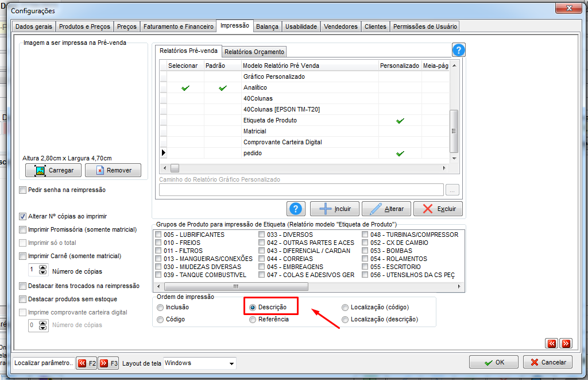Select the Referência print order
This screenshot has height=380, width=588.
[253, 320]
